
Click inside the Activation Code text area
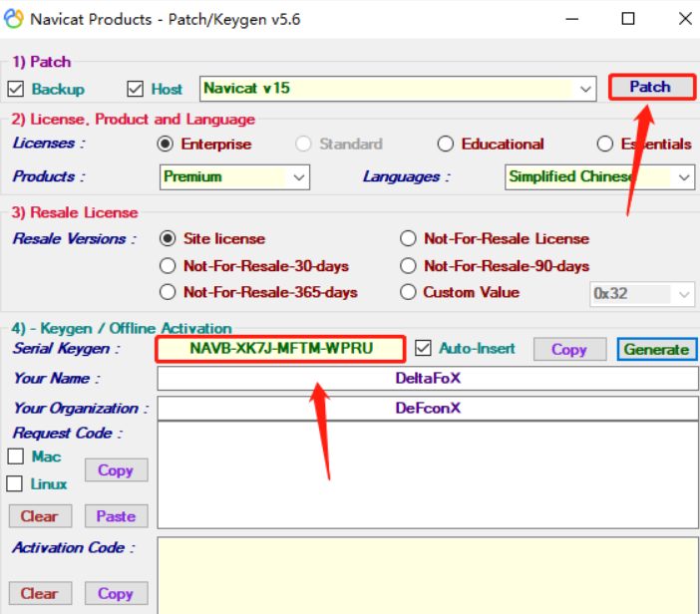tap(428, 576)
